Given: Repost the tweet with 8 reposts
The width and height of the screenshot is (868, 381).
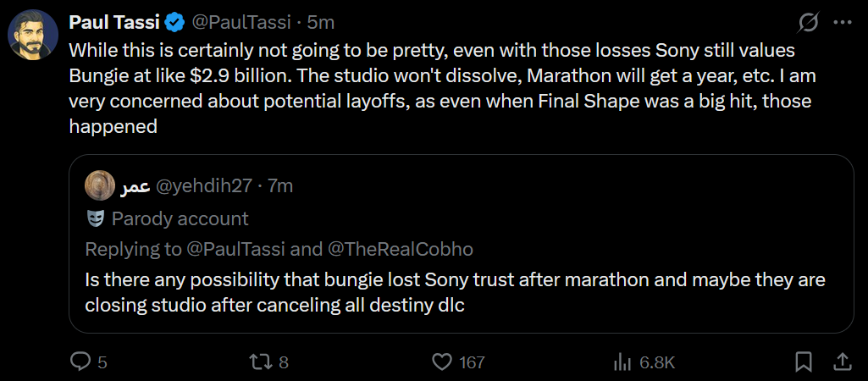Looking at the screenshot, I should [269, 362].
